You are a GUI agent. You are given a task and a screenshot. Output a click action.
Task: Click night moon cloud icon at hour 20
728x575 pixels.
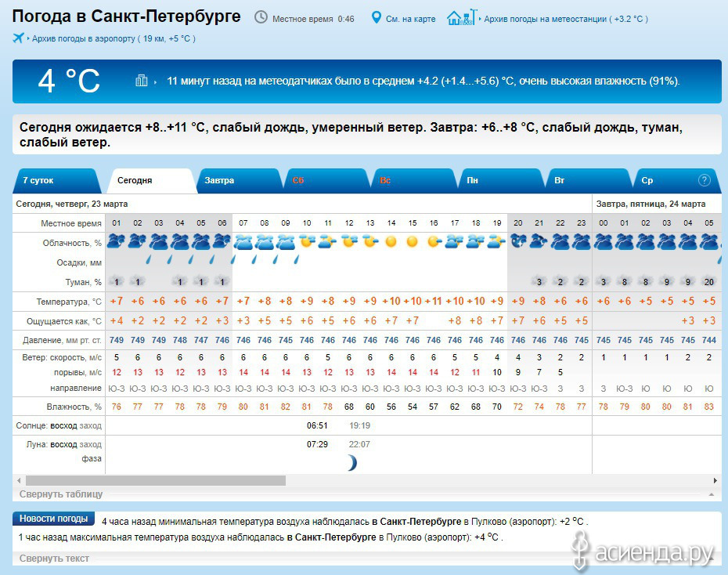(x=518, y=241)
